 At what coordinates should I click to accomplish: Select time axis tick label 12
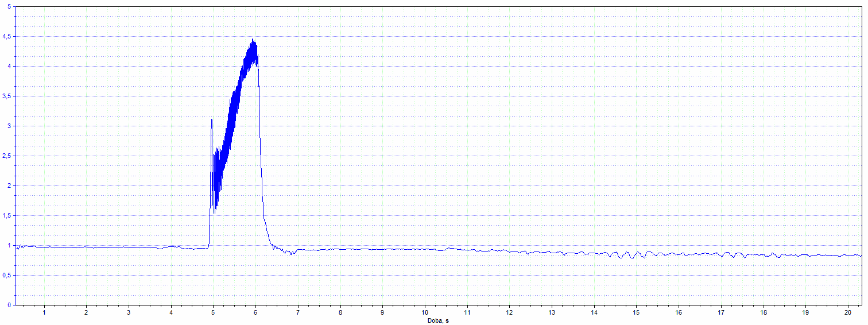[x=509, y=313]
